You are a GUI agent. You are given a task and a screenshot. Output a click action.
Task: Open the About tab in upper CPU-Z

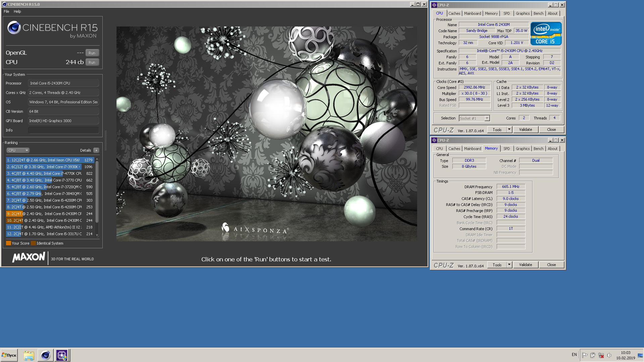pyautogui.click(x=552, y=13)
